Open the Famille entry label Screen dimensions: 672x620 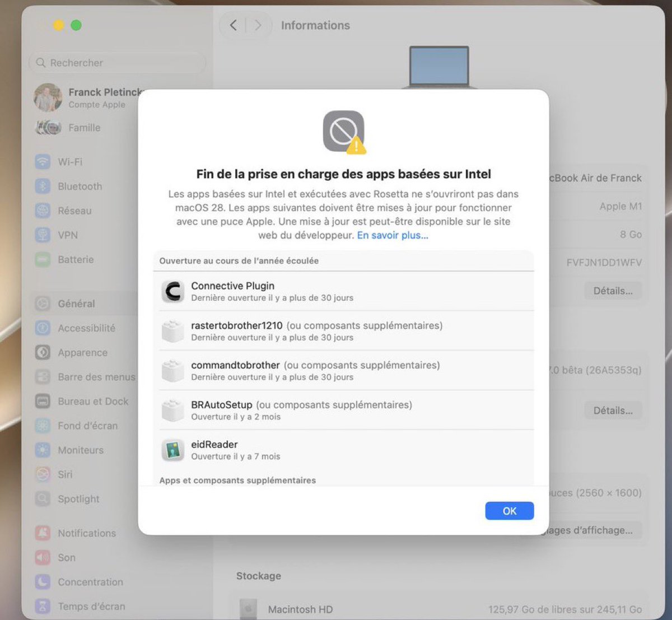click(85, 128)
